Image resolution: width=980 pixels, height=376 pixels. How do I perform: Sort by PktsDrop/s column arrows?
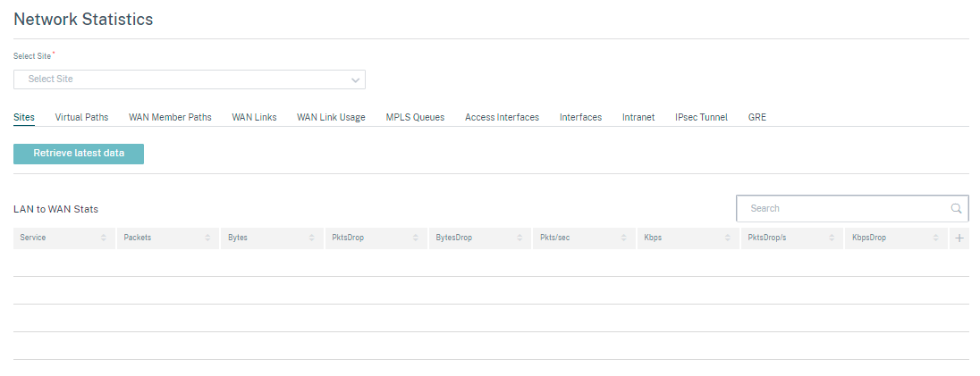tap(832, 238)
